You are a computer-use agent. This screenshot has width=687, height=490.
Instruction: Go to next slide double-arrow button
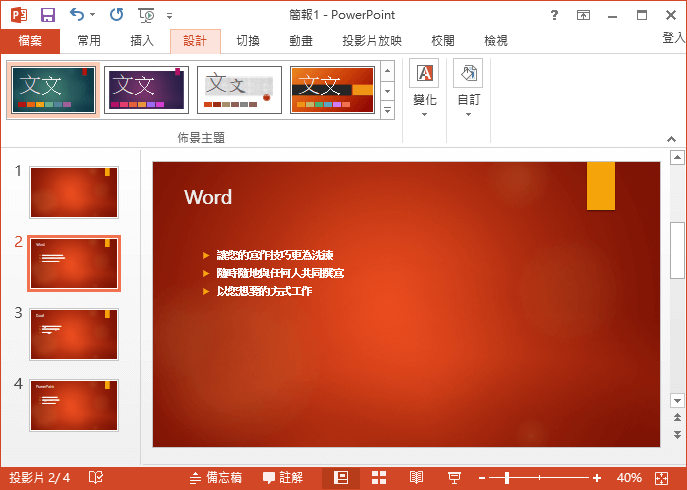pyautogui.click(x=677, y=434)
